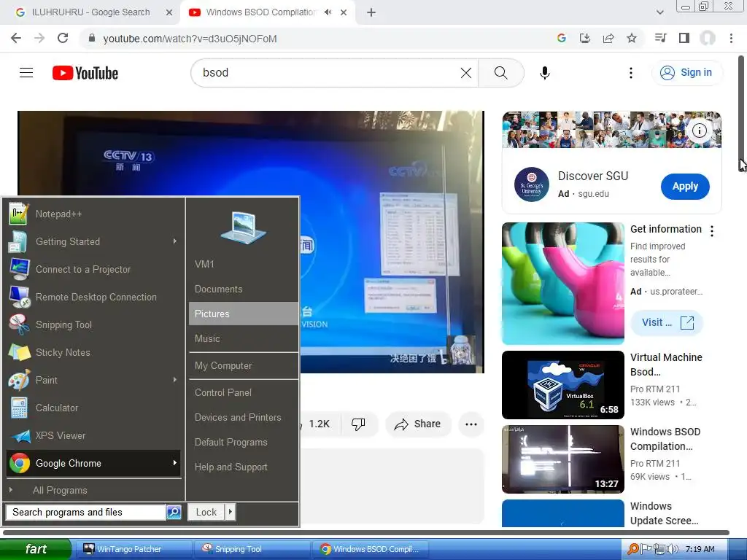Open the Chrome profile avatar
The width and height of the screenshot is (747, 560).
(708, 38)
